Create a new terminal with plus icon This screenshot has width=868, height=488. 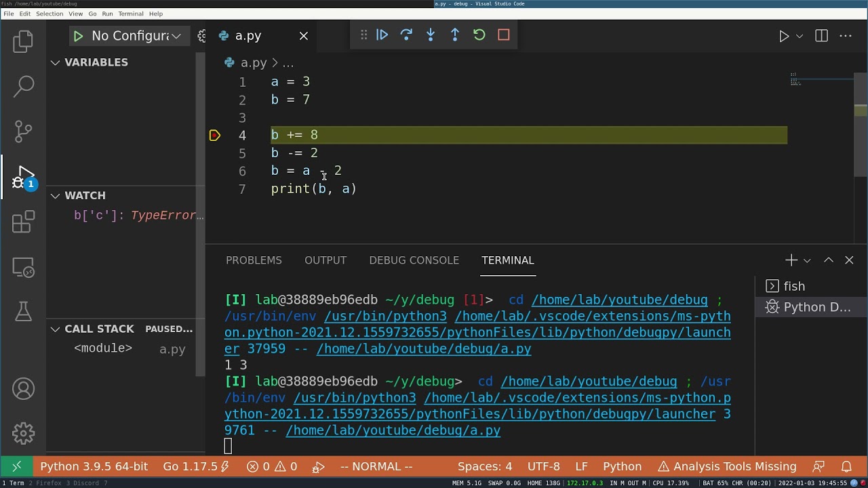tap(791, 260)
